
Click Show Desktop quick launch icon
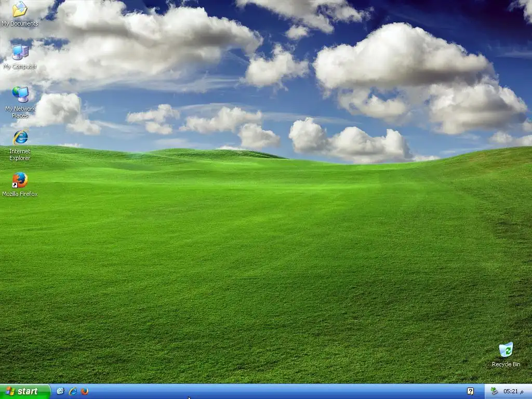coord(60,391)
